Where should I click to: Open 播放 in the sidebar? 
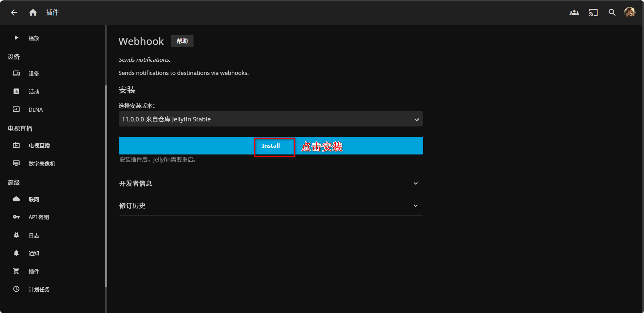34,38
